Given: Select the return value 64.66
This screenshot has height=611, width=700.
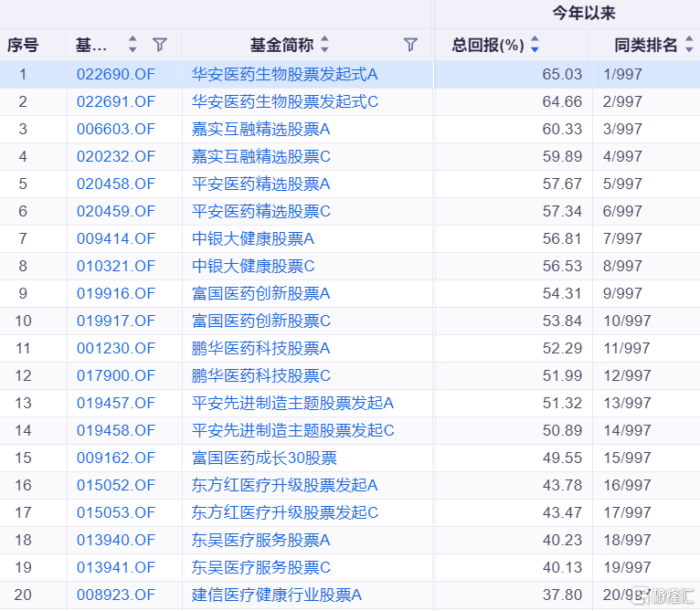Looking at the screenshot, I should coord(562,101).
